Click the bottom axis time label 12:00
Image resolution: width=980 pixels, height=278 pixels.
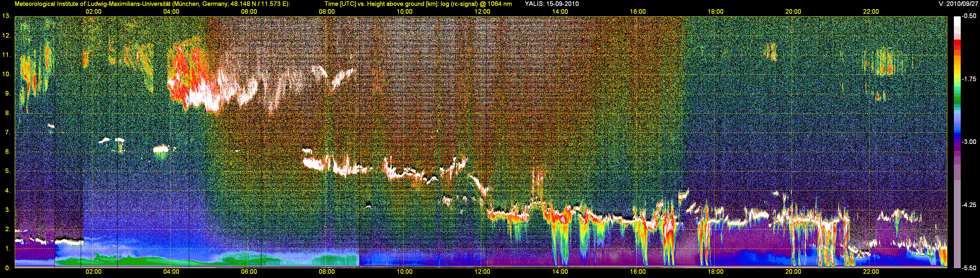tap(482, 272)
